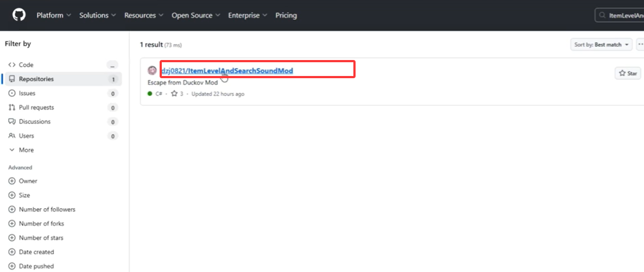
Task: Click plus icon beside Number of followers
Action: click(x=12, y=210)
